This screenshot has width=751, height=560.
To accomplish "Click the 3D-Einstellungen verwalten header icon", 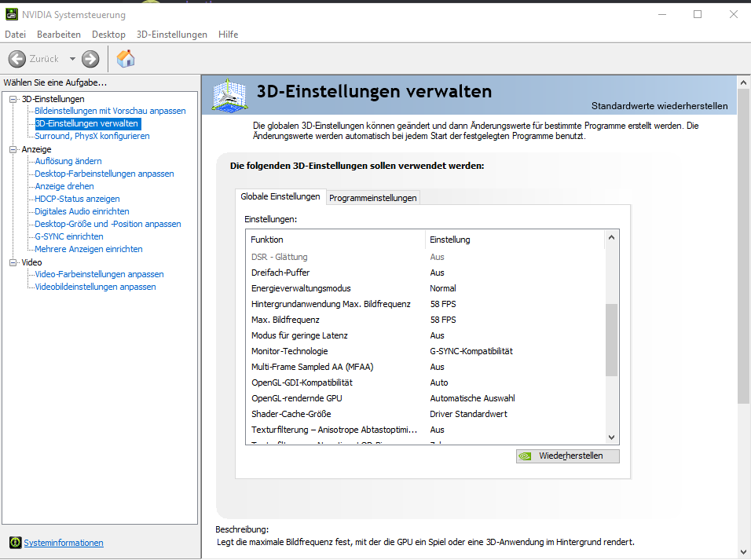I will pyautogui.click(x=229, y=95).
